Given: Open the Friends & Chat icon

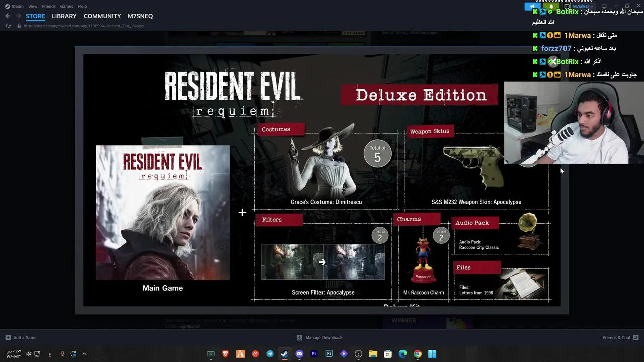Looking at the screenshot, I should coord(636,337).
